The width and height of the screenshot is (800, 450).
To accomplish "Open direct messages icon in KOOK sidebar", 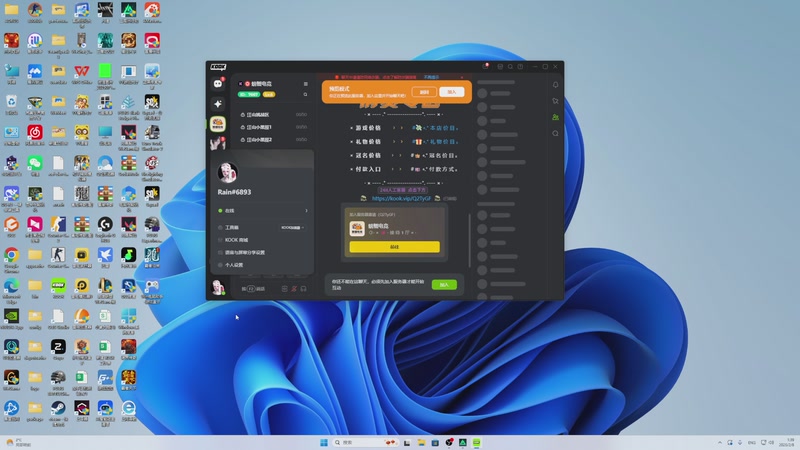I will tap(218, 84).
